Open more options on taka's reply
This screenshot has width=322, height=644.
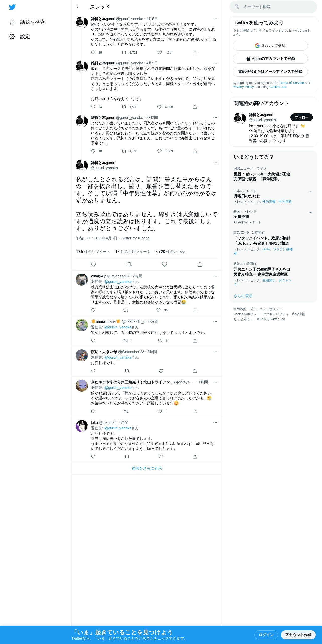(215, 423)
